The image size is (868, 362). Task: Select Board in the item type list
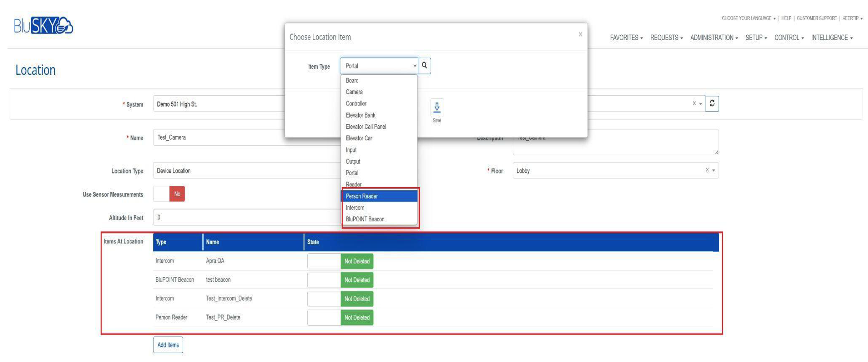pyautogui.click(x=379, y=80)
